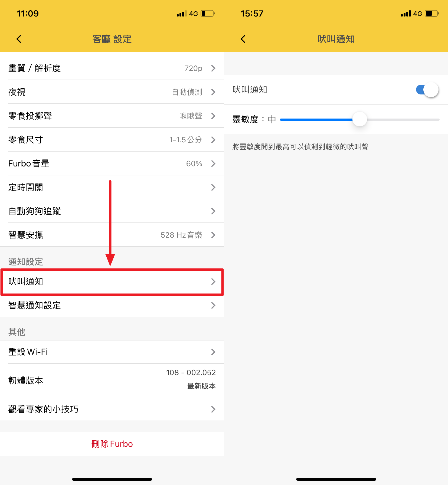Toggle the 吠叫通知 switch off
Image resolution: width=448 pixels, height=485 pixels.
[427, 90]
